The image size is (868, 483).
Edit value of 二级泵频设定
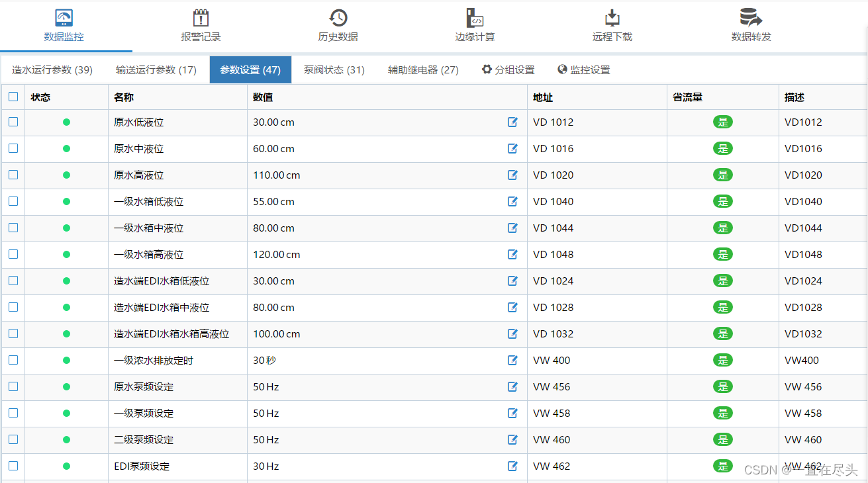[x=512, y=439]
